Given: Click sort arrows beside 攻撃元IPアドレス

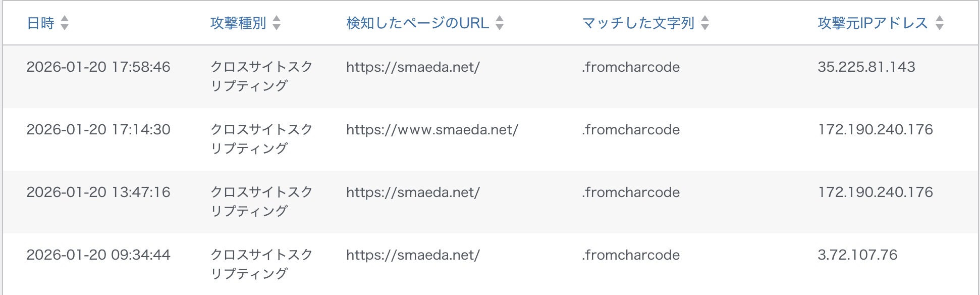Looking at the screenshot, I should (x=939, y=23).
